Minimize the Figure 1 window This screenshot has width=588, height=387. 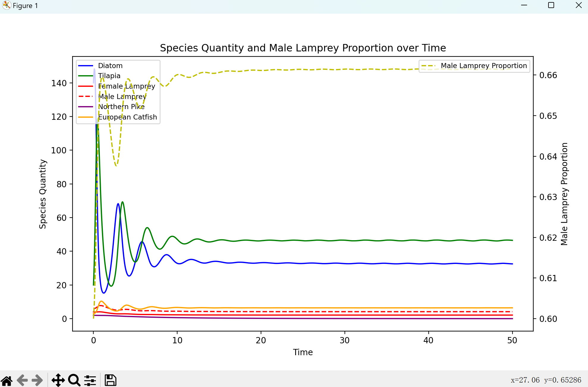click(x=524, y=5)
